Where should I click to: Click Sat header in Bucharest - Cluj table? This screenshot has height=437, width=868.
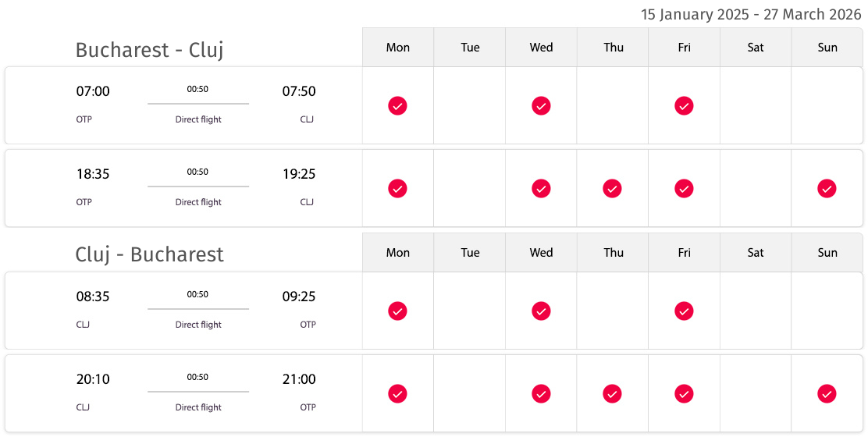[756, 48]
